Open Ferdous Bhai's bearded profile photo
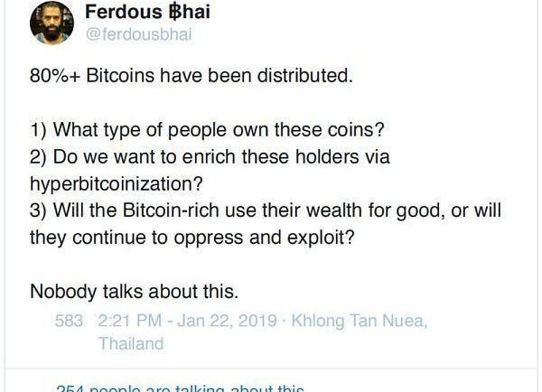 (51, 23)
